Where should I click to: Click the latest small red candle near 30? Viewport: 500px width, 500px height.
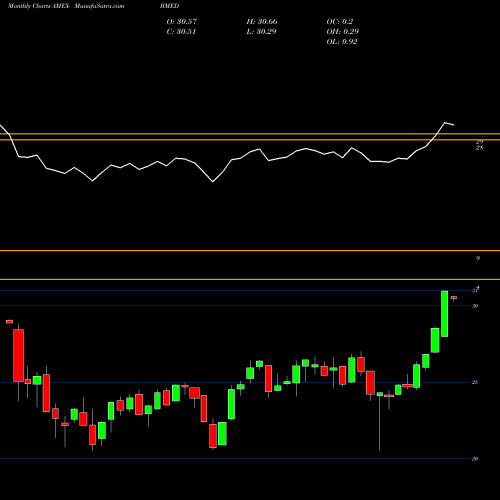[x=454, y=298]
